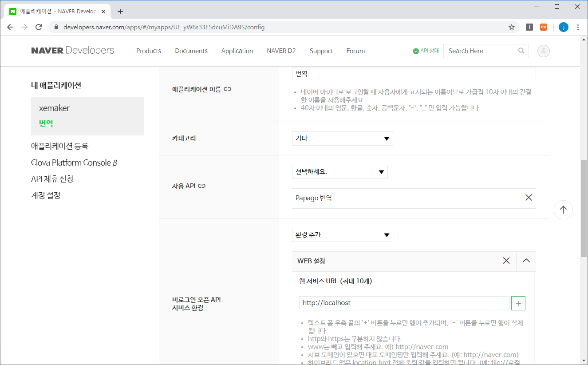Click the search magnifier icon
The image size is (588, 365).
click(521, 51)
